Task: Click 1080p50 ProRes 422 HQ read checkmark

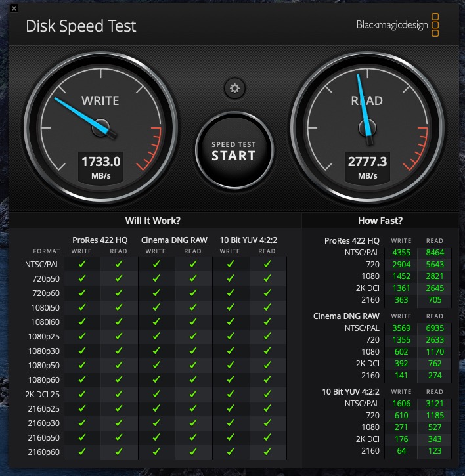Action: pos(119,365)
